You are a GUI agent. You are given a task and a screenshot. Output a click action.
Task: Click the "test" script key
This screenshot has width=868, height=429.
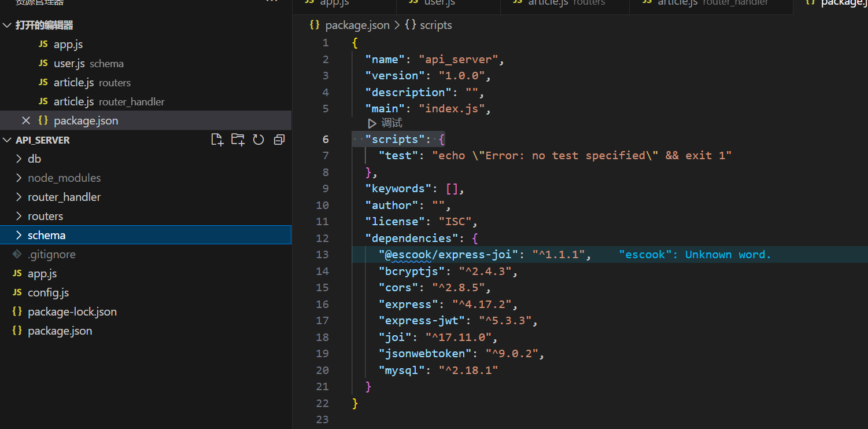click(398, 155)
